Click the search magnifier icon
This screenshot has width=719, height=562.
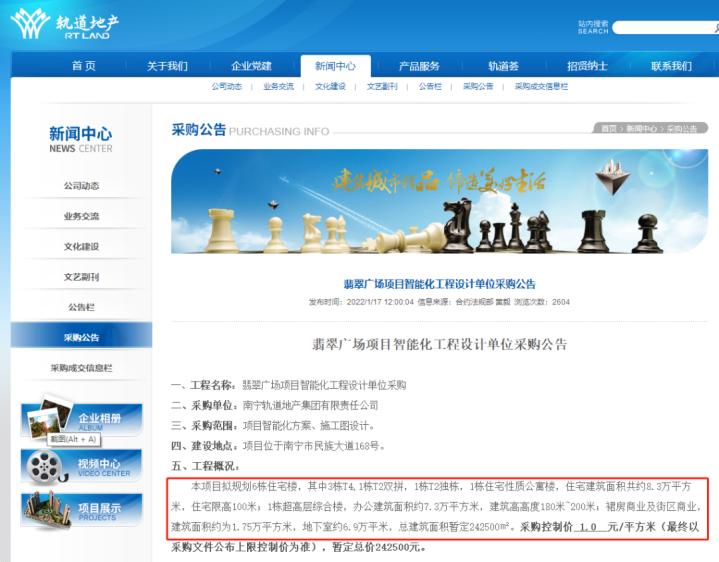(x=716, y=28)
